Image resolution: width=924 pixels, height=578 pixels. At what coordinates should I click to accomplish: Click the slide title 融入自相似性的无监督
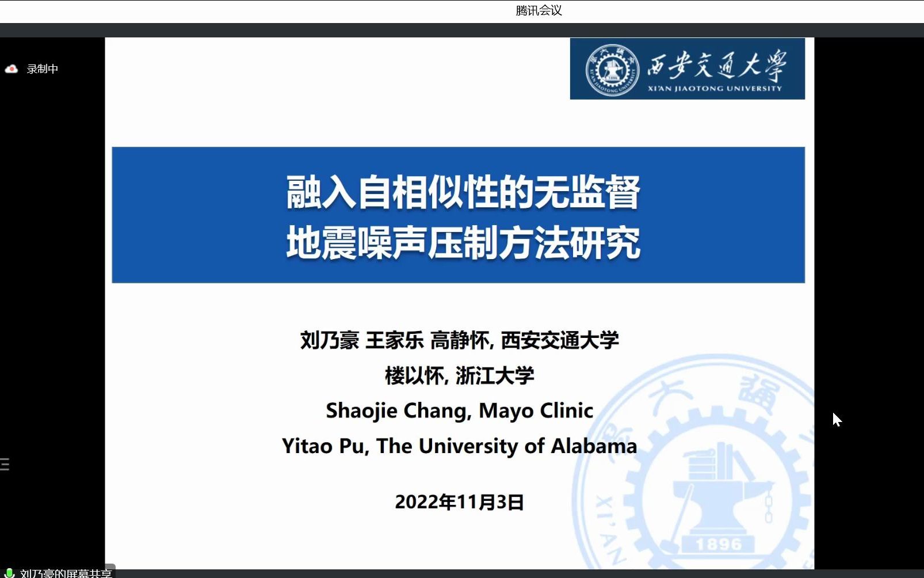[x=463, y=192]
